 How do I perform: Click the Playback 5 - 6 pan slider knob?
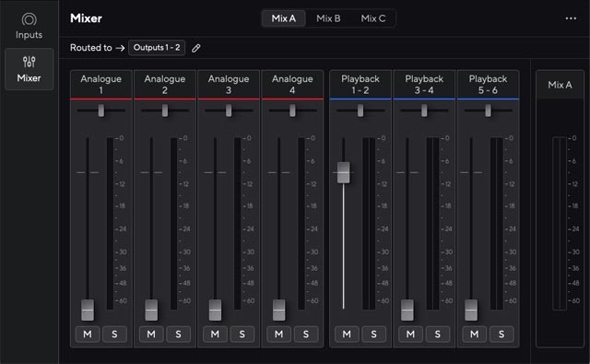[488, 111]
